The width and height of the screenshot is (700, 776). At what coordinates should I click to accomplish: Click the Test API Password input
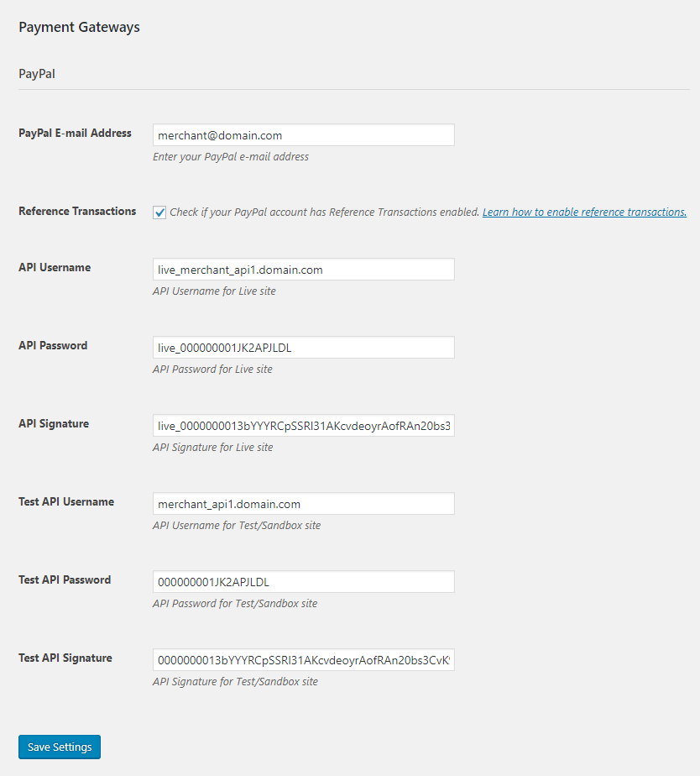click(303, 582)
